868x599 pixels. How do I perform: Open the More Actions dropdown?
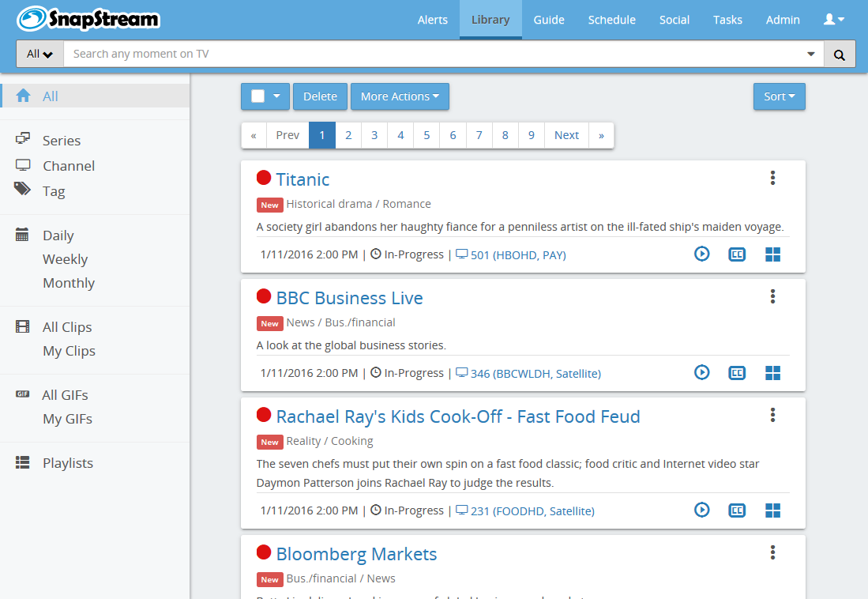[400, 96]
